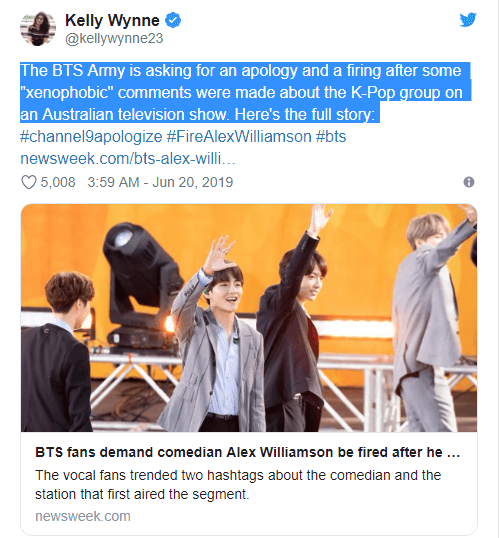
Task: Open Kelly Wynne's profile avatar
Action: point(38,28)
